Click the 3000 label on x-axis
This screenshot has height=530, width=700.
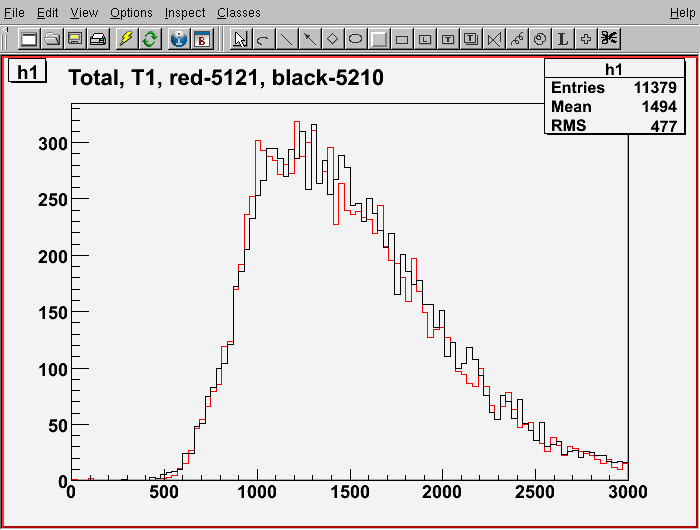[628, 492]
